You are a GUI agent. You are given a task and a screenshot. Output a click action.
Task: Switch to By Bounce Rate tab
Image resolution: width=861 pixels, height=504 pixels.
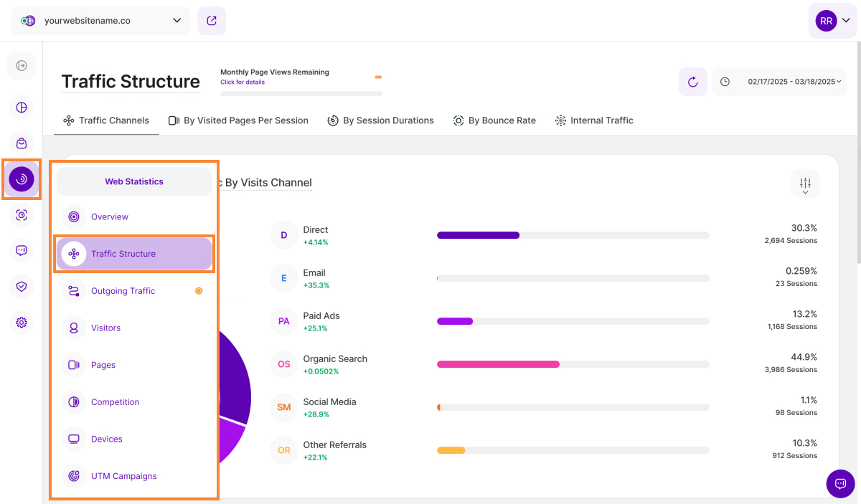coord(494,120)
